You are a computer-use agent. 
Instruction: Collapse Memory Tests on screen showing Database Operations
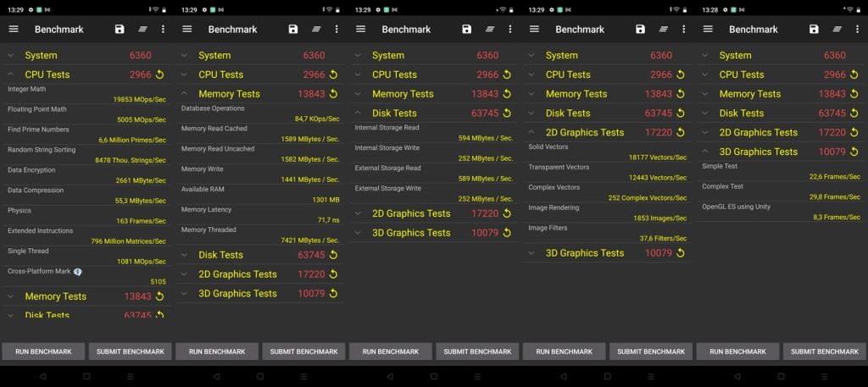tap(184, 94)
